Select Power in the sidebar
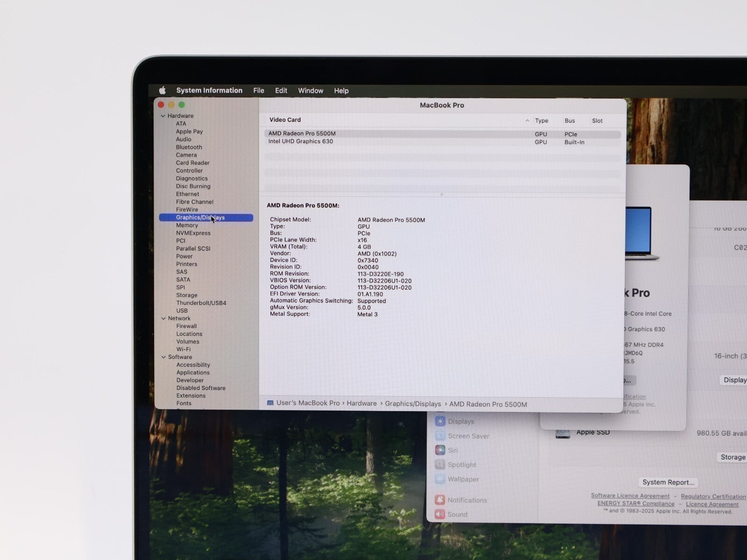Viewport: 747px width, 560px height. (184, 256)
